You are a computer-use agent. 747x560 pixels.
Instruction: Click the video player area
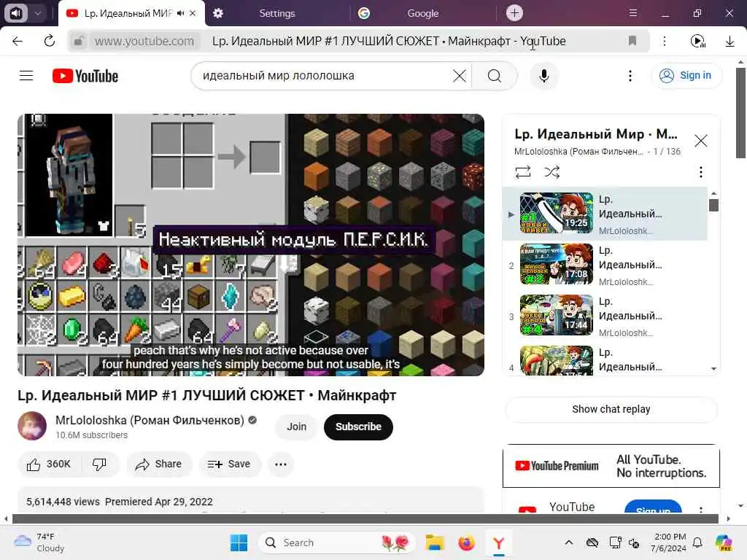251,245
